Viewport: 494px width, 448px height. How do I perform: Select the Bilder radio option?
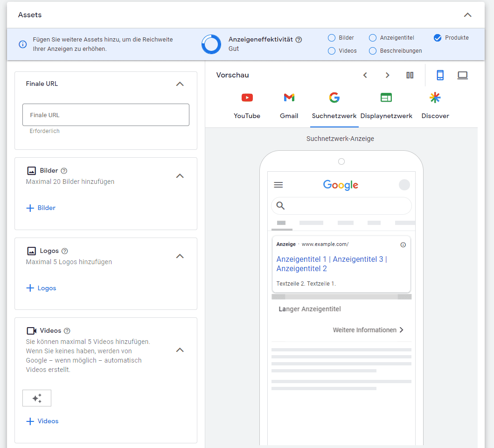click(332, 38)
